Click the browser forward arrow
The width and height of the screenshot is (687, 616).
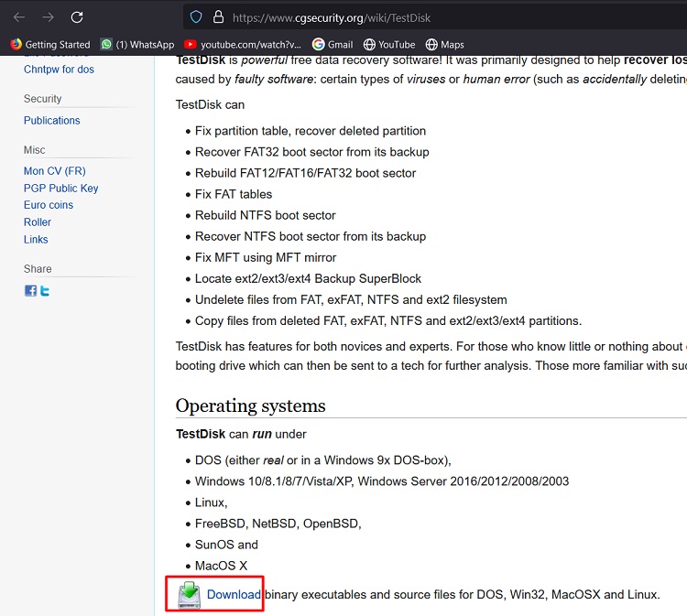point(48,17)
